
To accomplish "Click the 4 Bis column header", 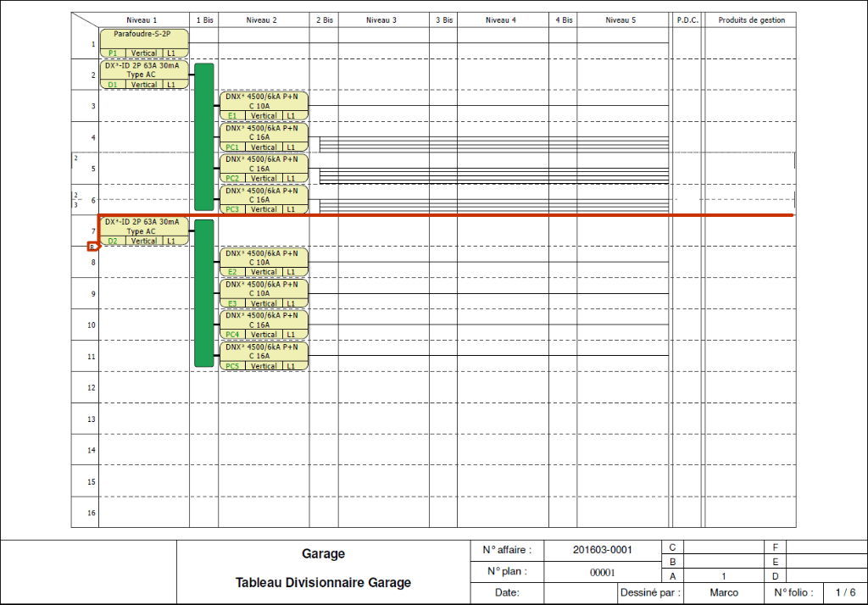I will pos(564,20).
